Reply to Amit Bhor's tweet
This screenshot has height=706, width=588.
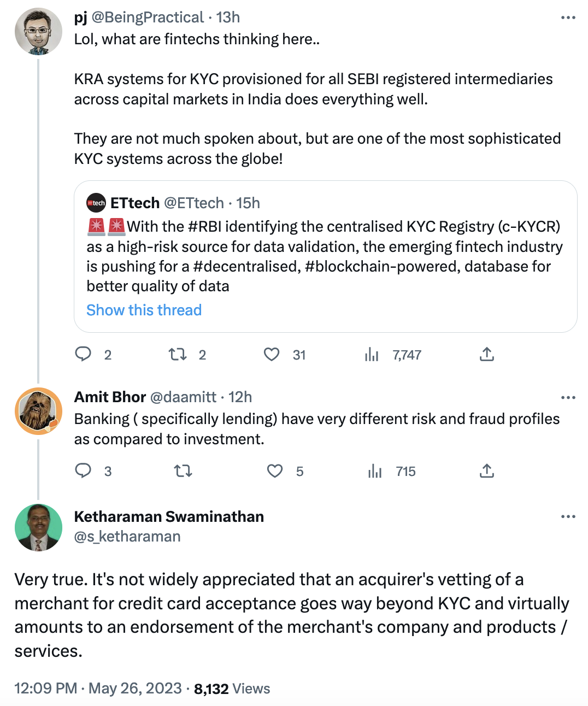[83, 471]
